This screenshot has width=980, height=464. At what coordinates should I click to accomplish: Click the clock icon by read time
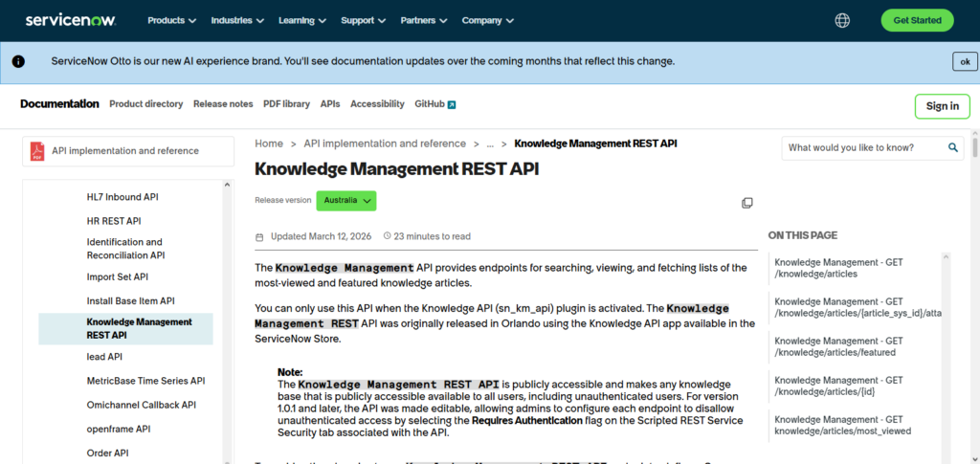click(x=387, y=236)
